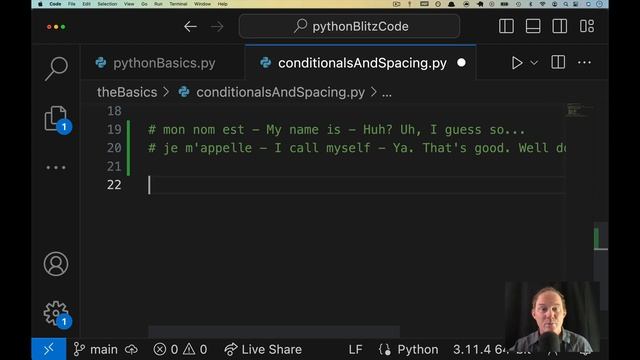Screen dimensions: 640x360
Task: Open the Help menu
Action: click(222, 4)
